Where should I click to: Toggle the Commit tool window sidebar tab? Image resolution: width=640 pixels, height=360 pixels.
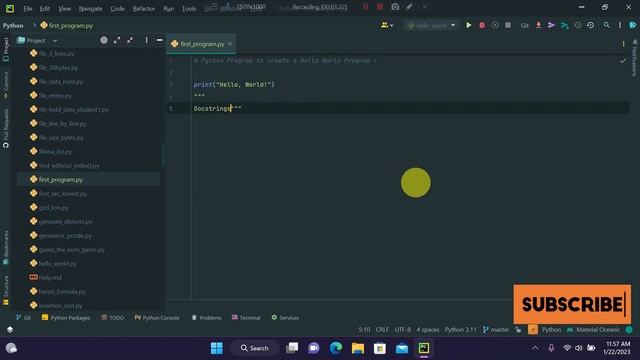pos(6,85)
